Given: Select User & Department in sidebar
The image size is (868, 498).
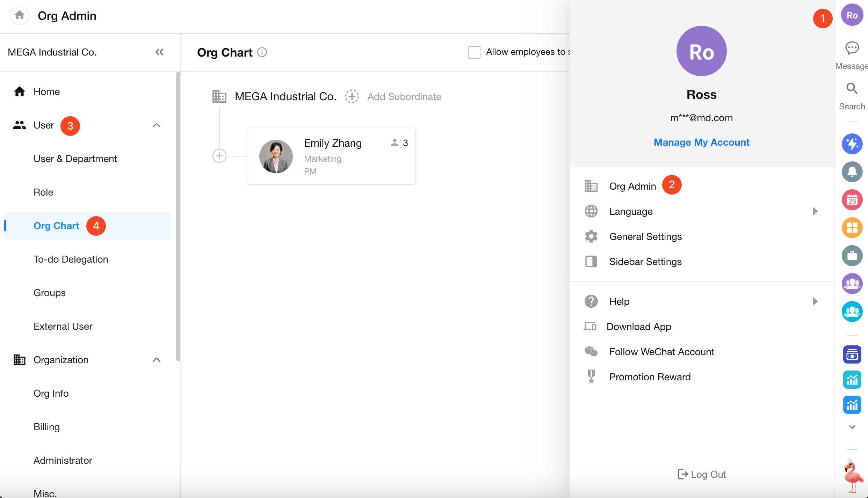Looking at the screenshot, I should (75, 159).
